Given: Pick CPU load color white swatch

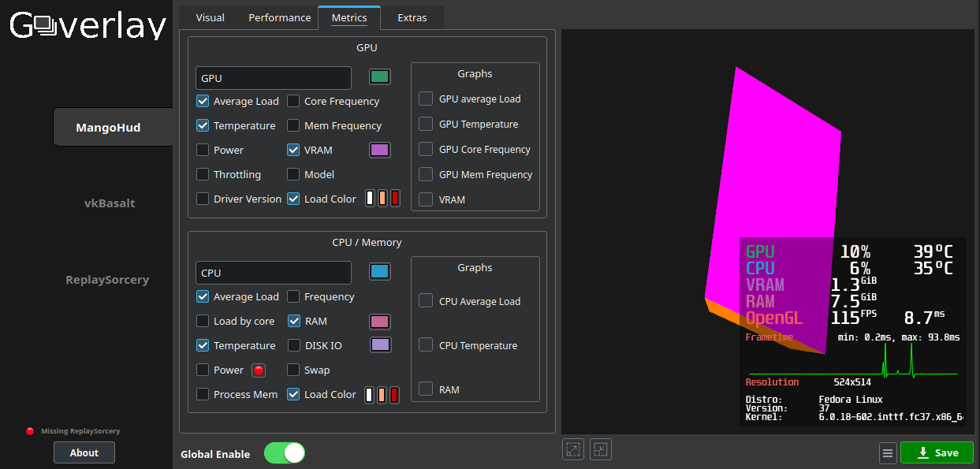Looking at the screenshot, I should point(370,394).
